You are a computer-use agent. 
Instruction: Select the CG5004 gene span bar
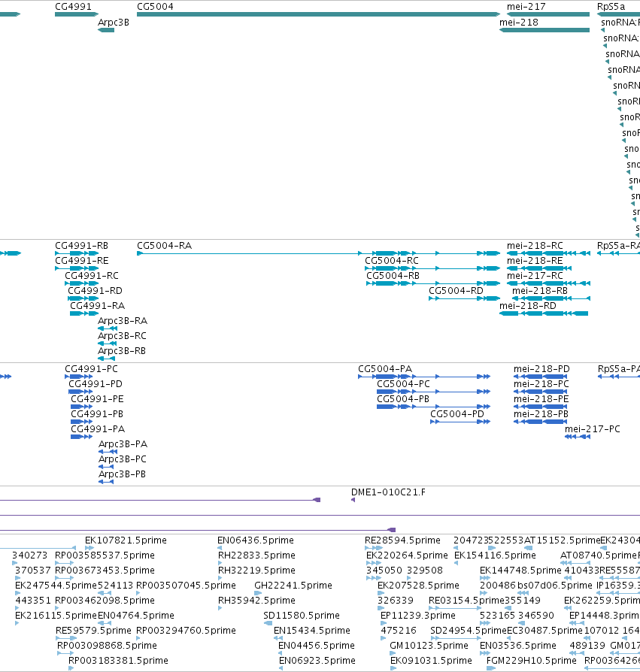click(318, 14)
